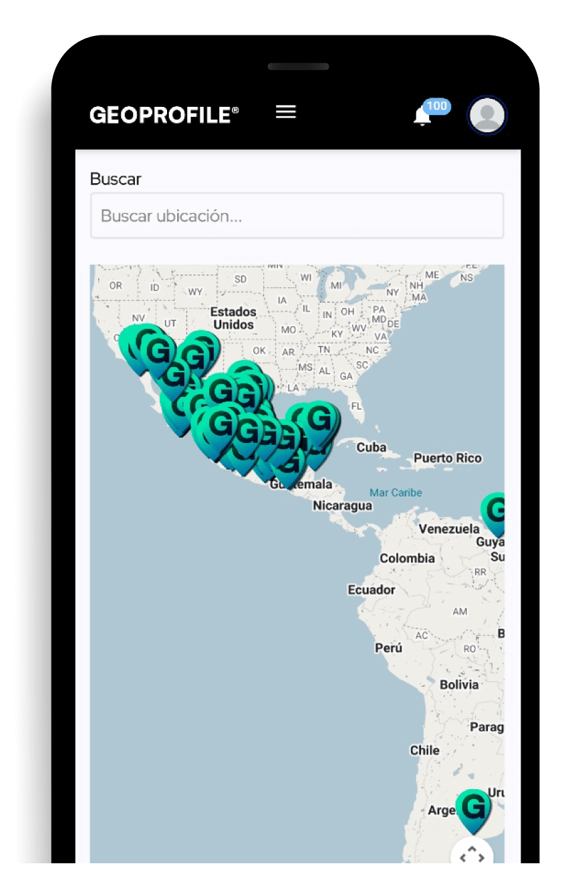Click the Colombia country label
Viewport: 588px width, 894px height.
[x=408, y=558]
